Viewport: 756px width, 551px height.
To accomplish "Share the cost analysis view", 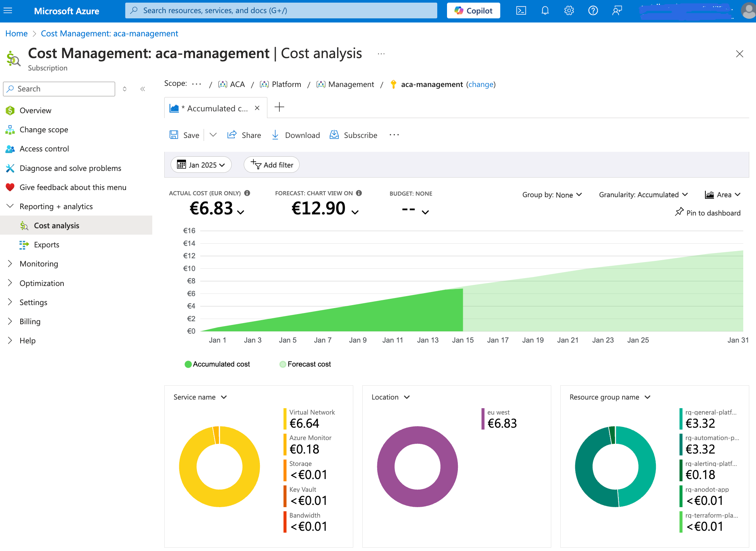I will click(244, 135).
